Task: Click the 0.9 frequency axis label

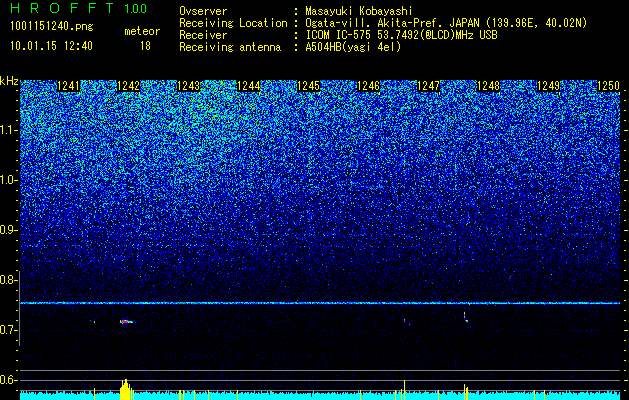Action: tap(9, 230)
